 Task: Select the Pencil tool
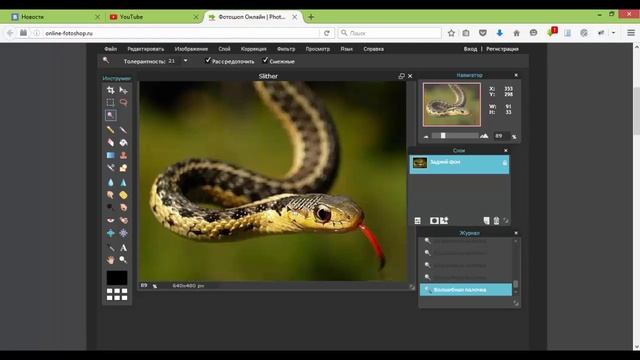click(x=110, y=130)
